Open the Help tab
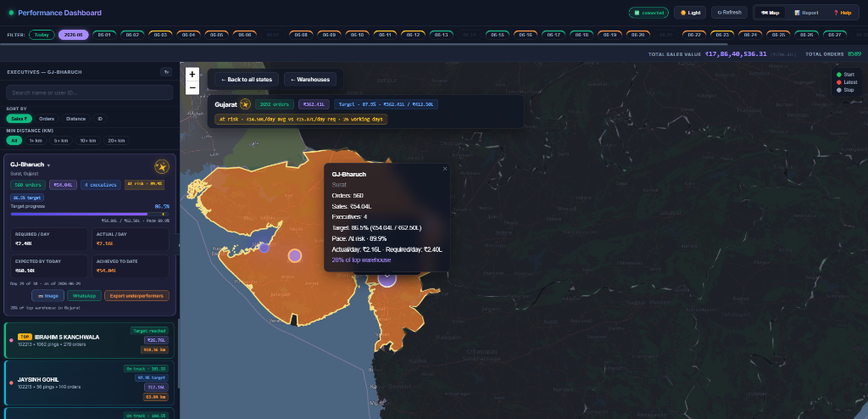Screen dimensions: 868x419 [x=842, y=13]
